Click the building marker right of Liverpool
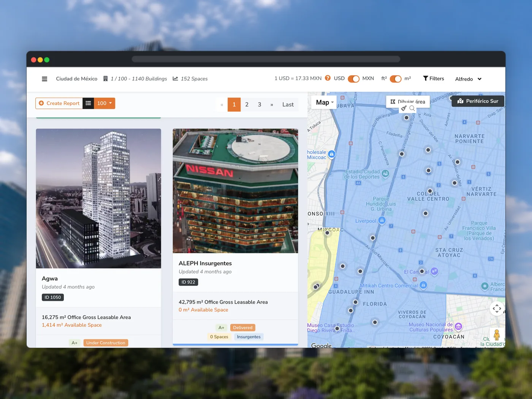 pos(426,214)
